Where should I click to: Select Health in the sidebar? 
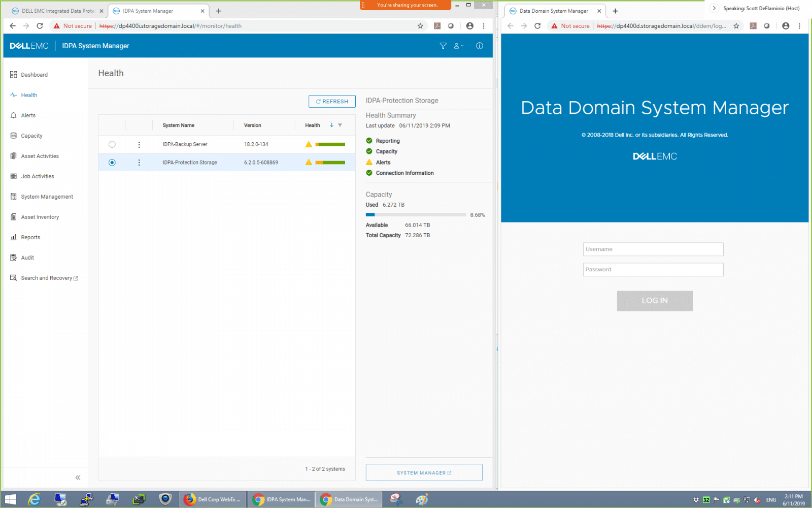[x=24, y=95]
